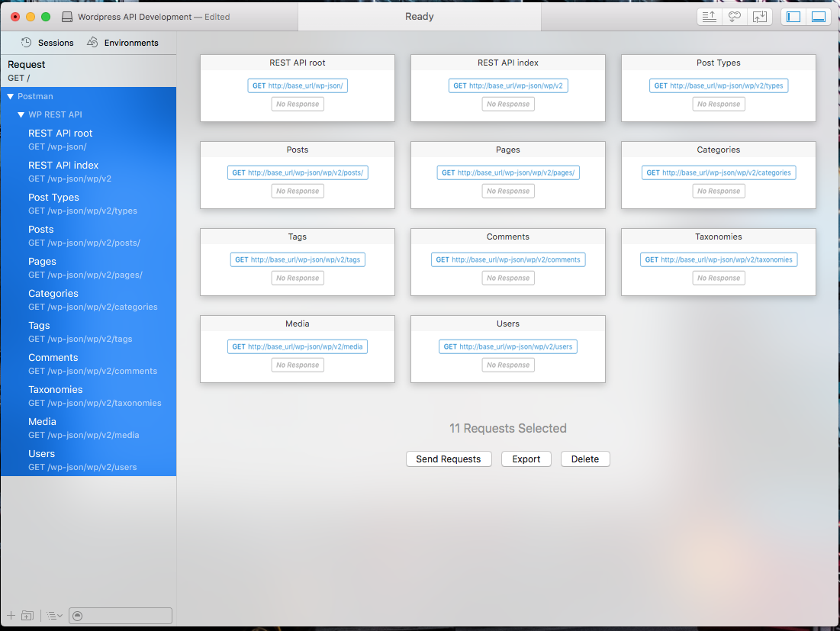This screenshot has width=840, height=631.
Task: Click GET URL in Users card
Action: (x=508, y=346)
